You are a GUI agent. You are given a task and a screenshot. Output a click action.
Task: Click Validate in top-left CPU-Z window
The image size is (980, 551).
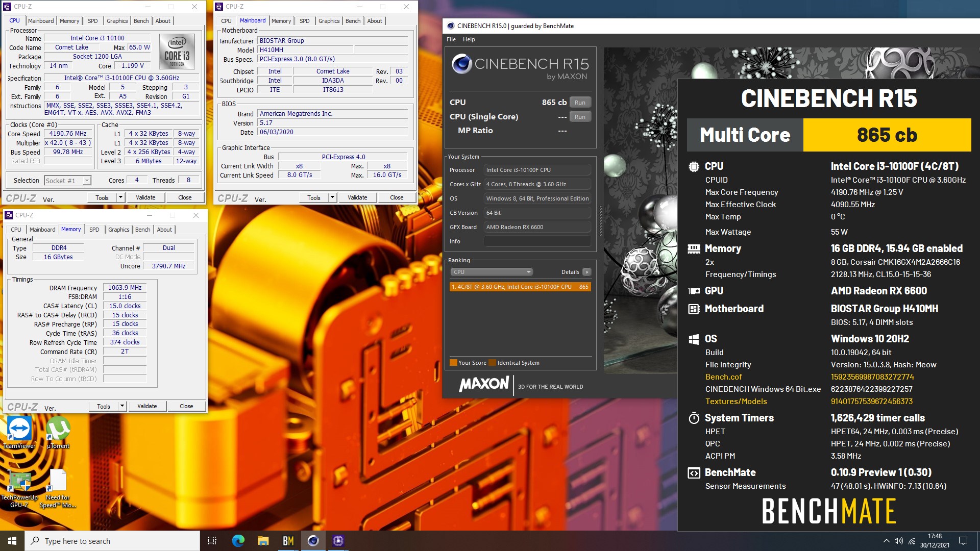[145, 197]
